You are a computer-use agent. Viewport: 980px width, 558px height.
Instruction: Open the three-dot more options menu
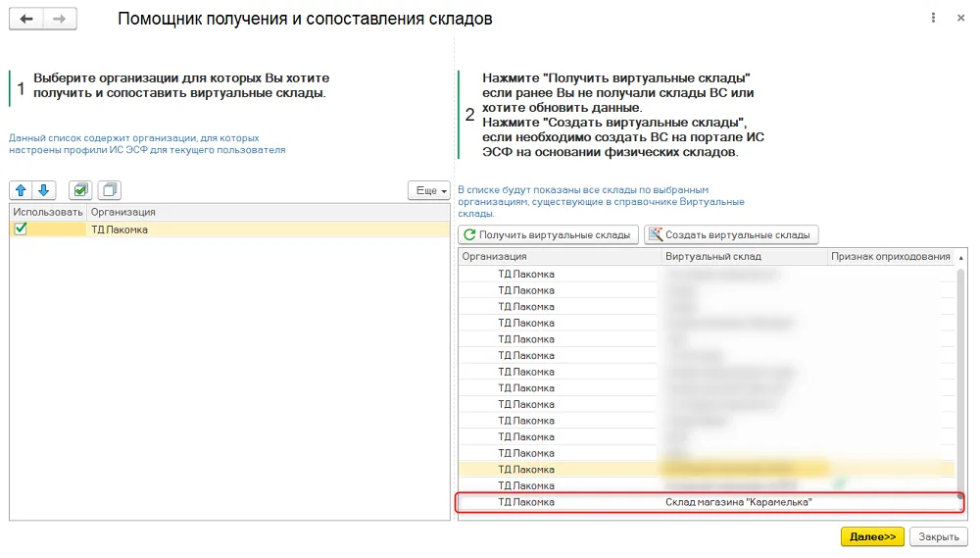coord(933,18)
